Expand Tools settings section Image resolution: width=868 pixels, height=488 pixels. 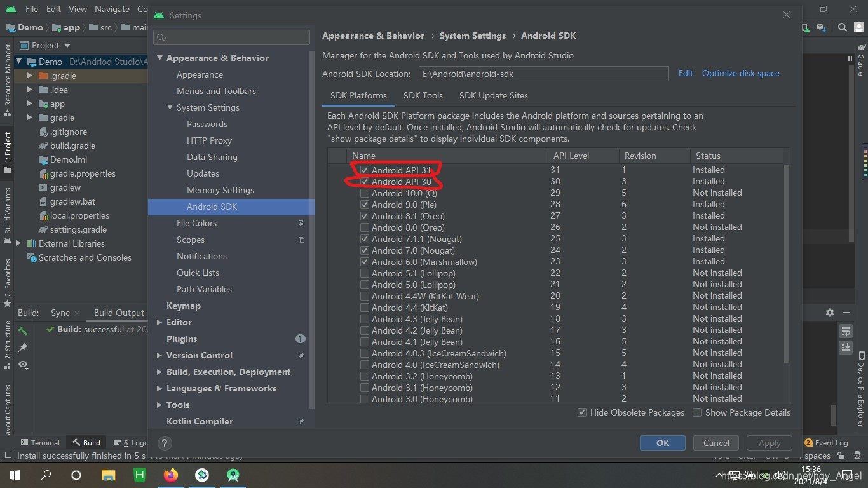pos(159,405)
